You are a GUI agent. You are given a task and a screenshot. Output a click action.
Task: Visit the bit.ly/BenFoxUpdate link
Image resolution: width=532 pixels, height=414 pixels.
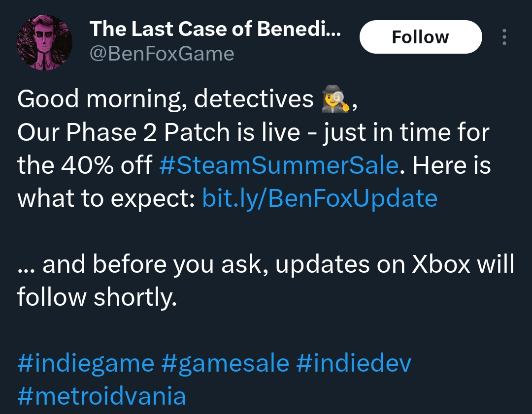point(320,198)
